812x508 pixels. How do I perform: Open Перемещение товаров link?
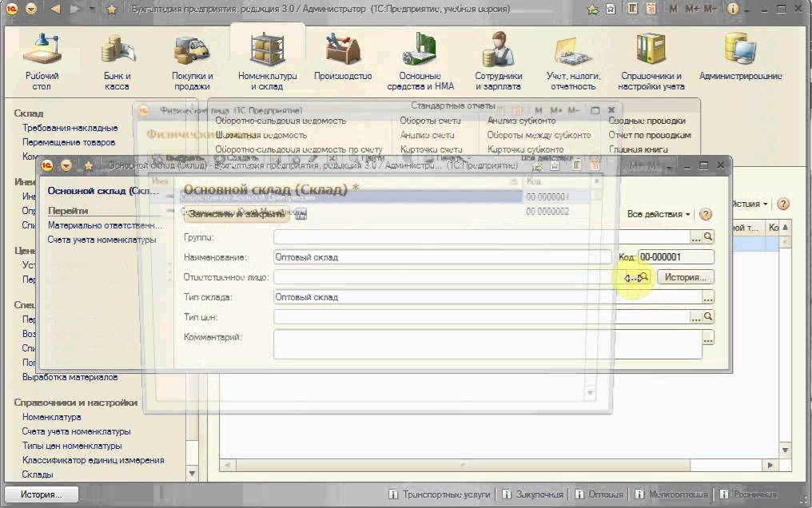click(x=69, y=142)
